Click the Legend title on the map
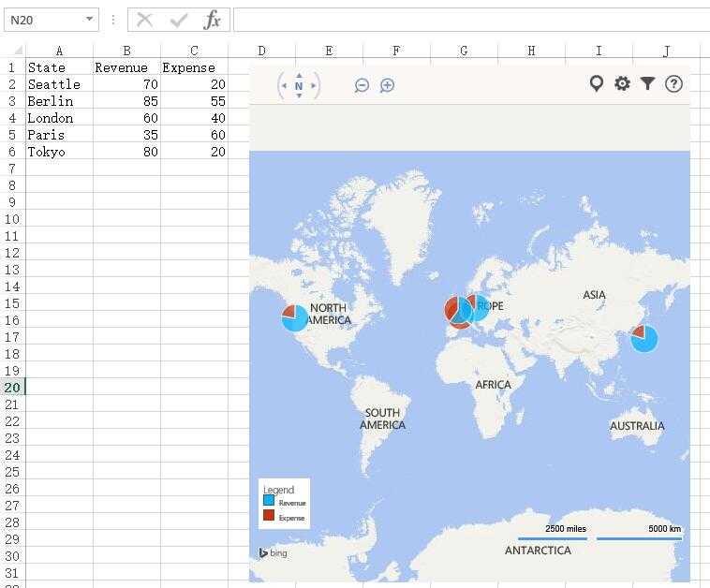Image resolution: width=710 pixels, height=588 pixels. point(278,490)
